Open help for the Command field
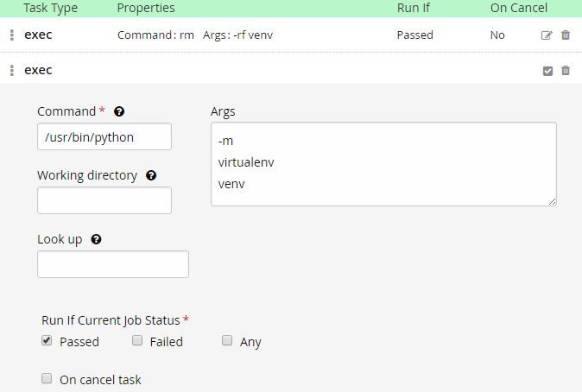This screenshot has width=582, height=392. (x=119, y=111)
